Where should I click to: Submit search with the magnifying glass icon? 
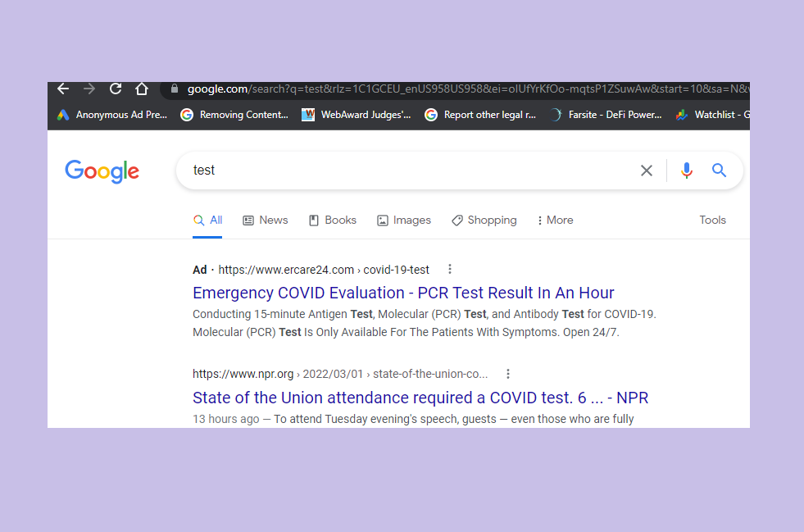click(x=719, y=171)
